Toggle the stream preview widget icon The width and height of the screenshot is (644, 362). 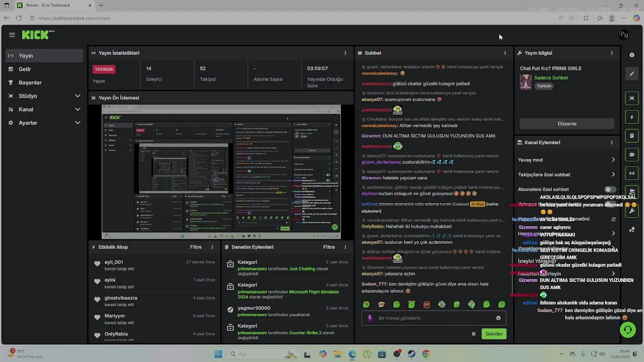click(x=632, y=98)
